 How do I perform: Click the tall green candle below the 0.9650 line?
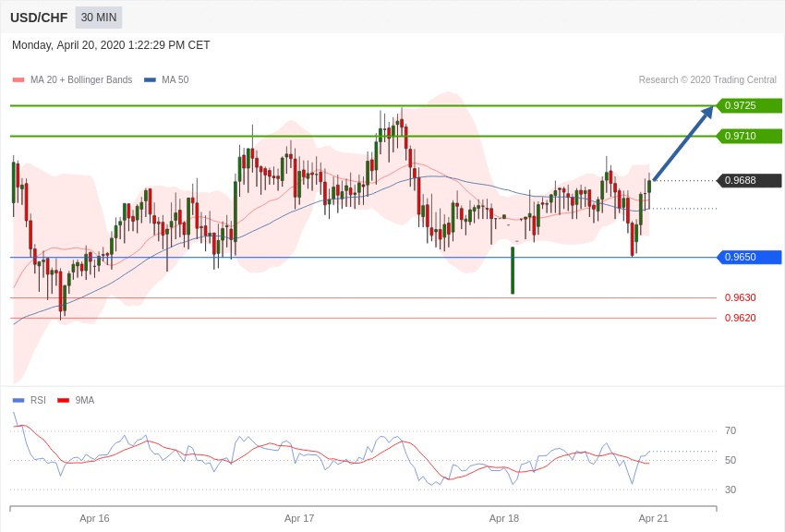point(513,271)
